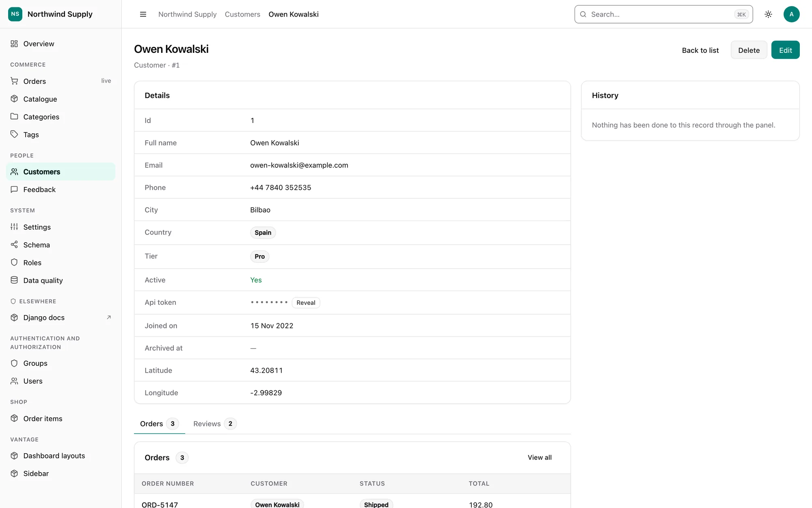The width and height of the screenshot is (812, 508).
Task: Click the Shipped status badge
Action: click(x=376, y=504)
